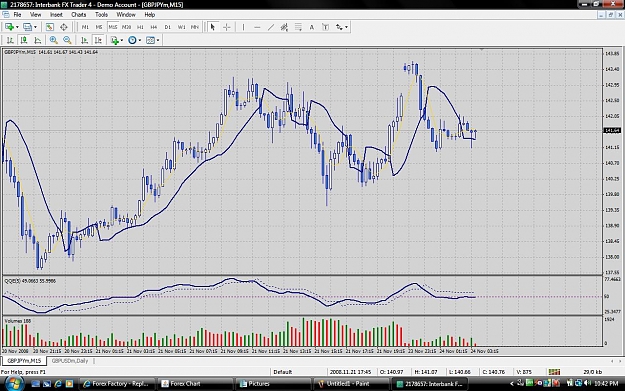Switch to the MN timeframe
The width and height of the screenshot is (625, 391).
pos(195,27)
